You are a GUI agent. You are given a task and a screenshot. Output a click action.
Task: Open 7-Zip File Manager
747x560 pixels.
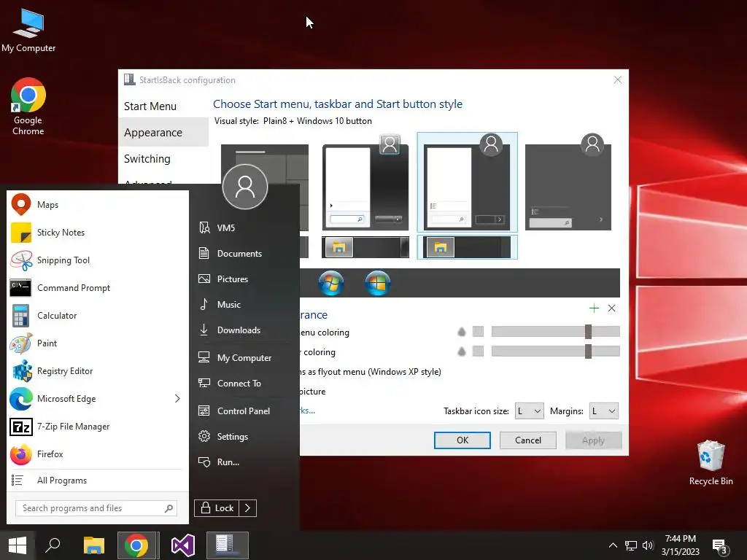[98, 426]
